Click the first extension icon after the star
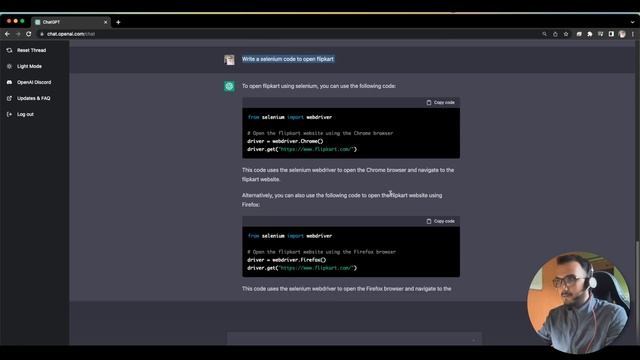 point(579,34)
